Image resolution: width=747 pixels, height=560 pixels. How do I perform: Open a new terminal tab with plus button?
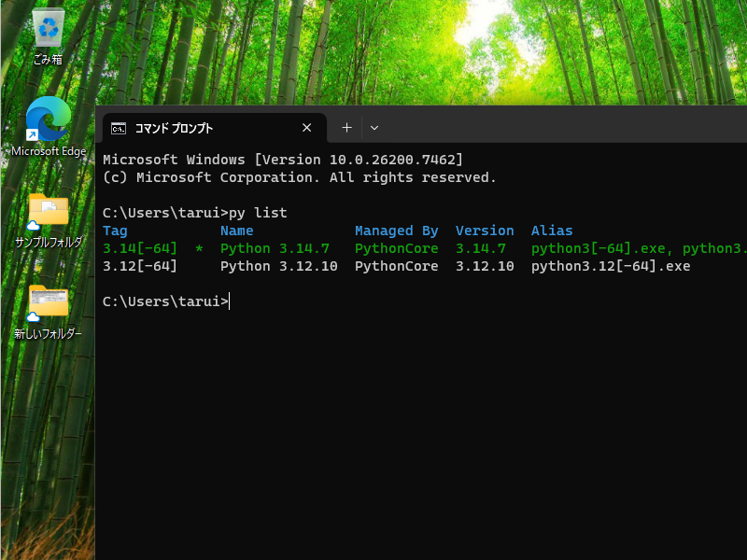346,128
